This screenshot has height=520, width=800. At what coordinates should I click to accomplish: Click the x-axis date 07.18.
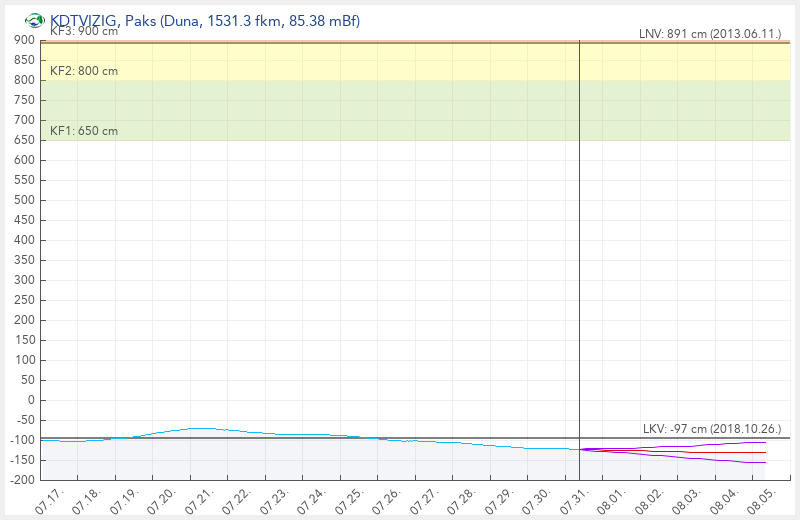[87, 500]
